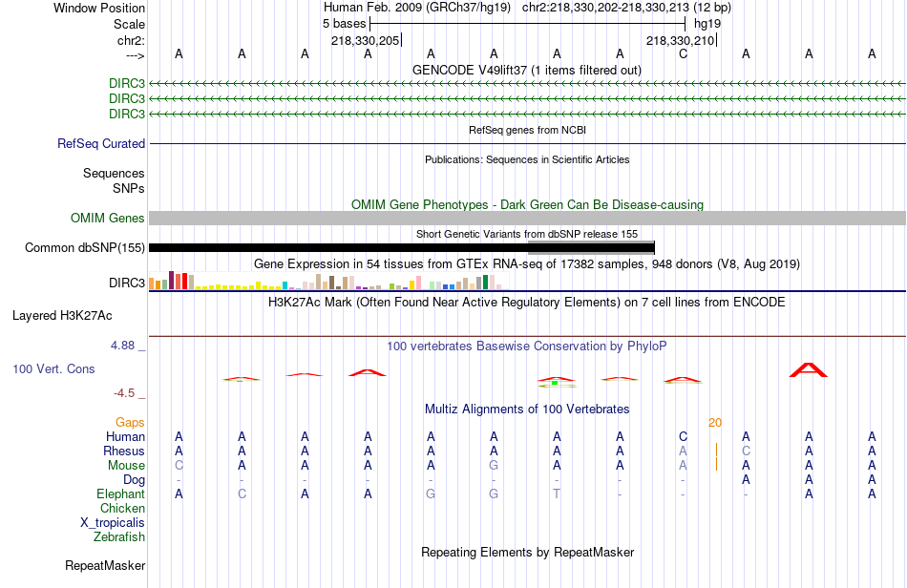This screenshot has height=588, width=907.
Task: Click the Human species label
Action: [125, 436]
